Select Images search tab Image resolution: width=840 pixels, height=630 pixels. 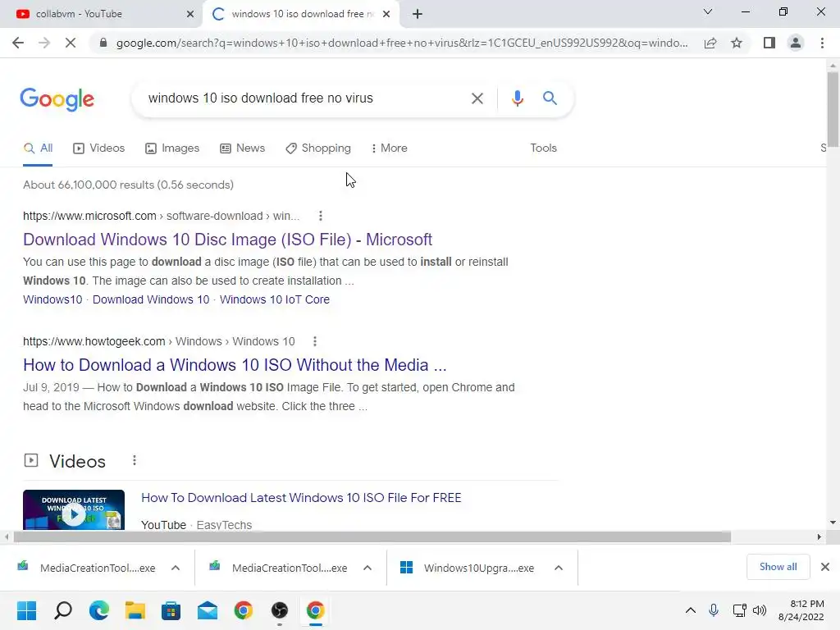(x=172, y=148)
